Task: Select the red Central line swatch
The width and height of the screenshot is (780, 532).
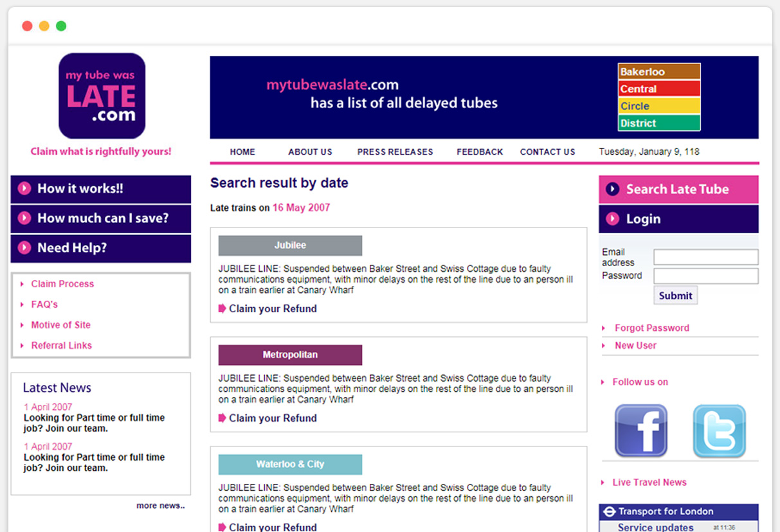Action: coord(659,89)
